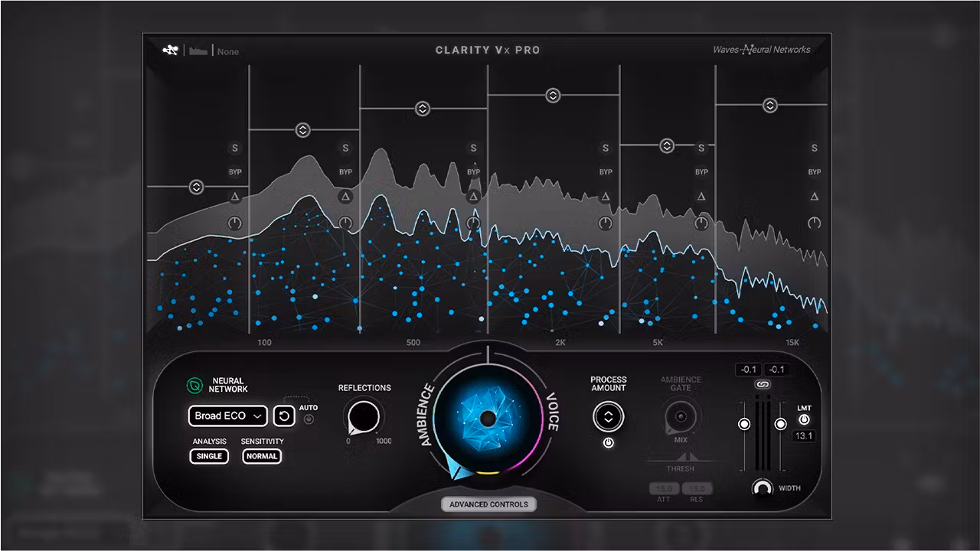The height and width of the screenshot is (551, 980).
Task: Click the delta triangle of the third band
Action: pos(473,197)
